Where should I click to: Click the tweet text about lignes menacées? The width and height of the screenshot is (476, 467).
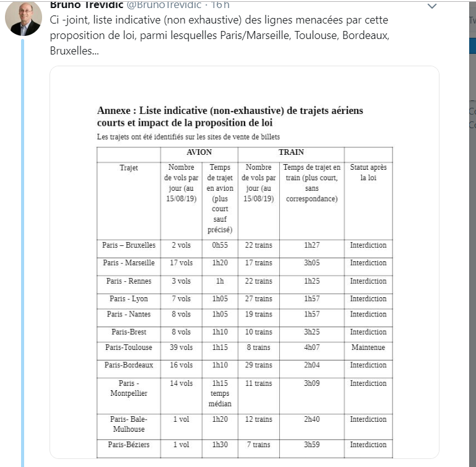219,35
